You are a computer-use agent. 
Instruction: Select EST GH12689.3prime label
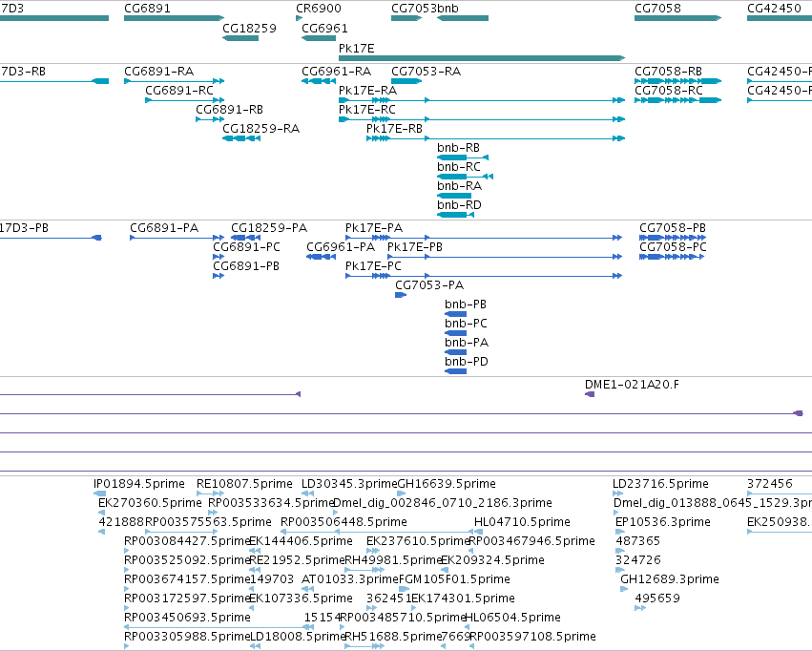[670, 579]
